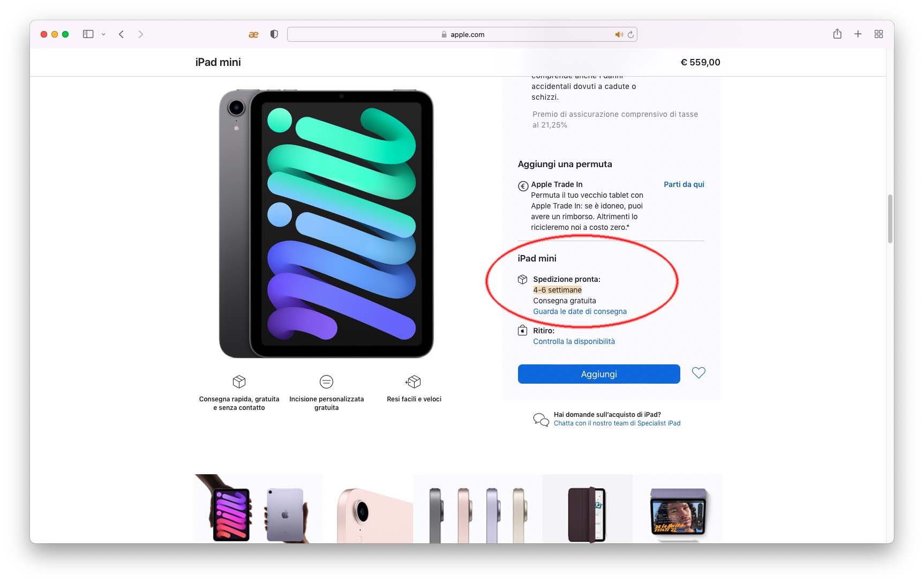Image resolution: width=924 pixels, height=583 pixels.
Task: Go back to the previous page
Action: tap(122, 34)
